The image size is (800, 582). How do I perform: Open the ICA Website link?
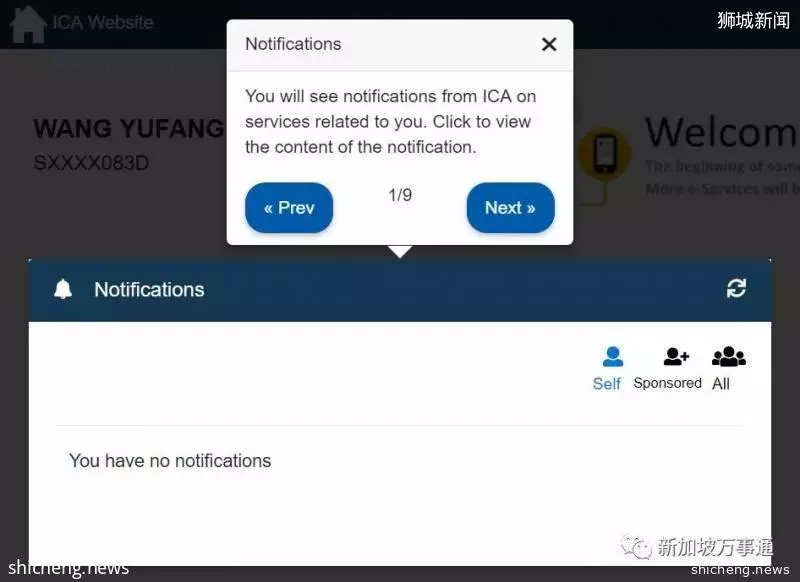103,22
